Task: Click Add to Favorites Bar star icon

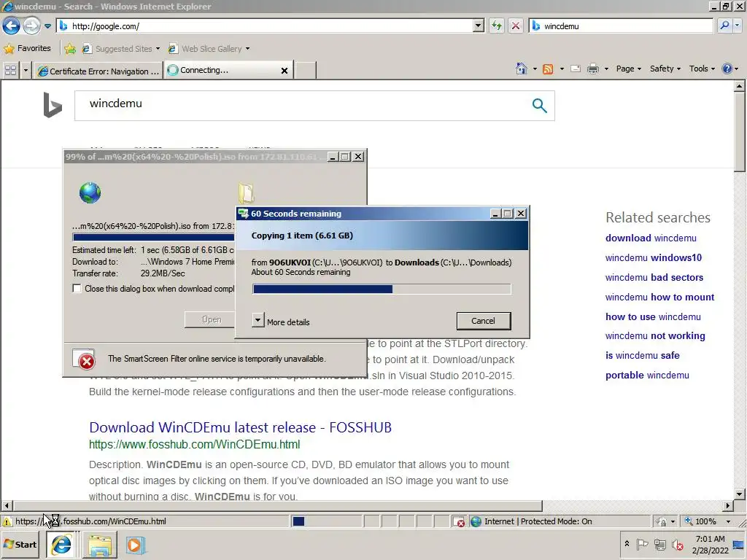Action: click(70, 49)
